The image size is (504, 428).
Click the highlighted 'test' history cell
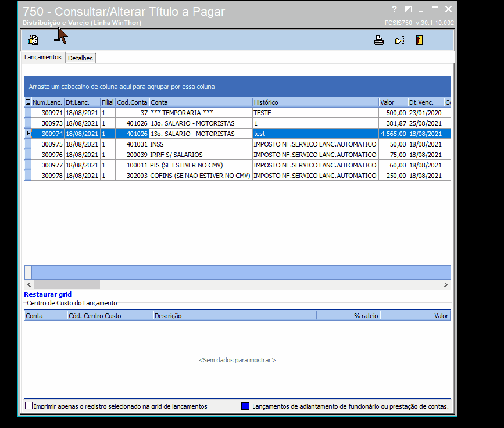pos(316,134)
